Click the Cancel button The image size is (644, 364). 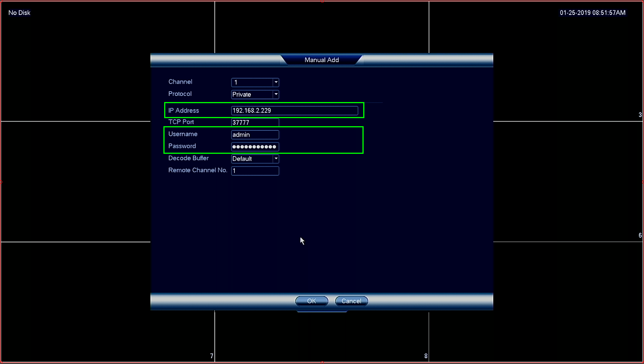coord(351,301)
